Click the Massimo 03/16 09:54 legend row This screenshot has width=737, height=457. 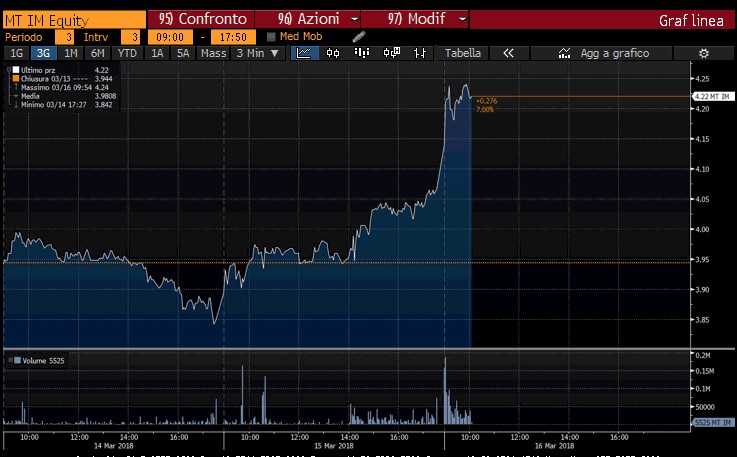(64, 87)
